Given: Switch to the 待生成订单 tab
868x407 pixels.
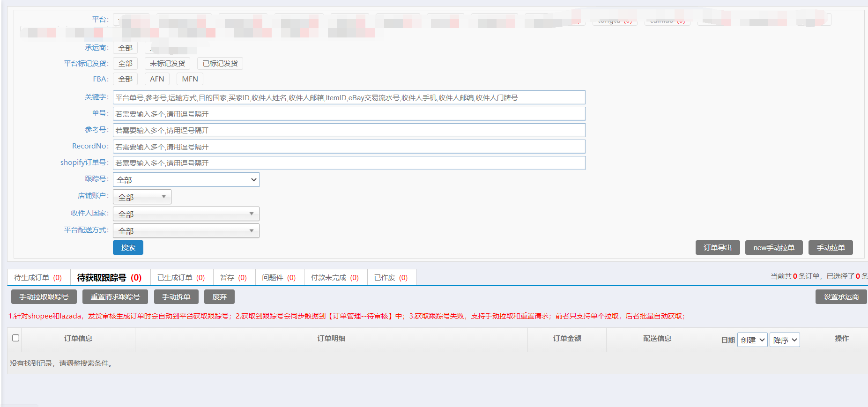Looking at the screenshot, I should click(x=38, y=278).
